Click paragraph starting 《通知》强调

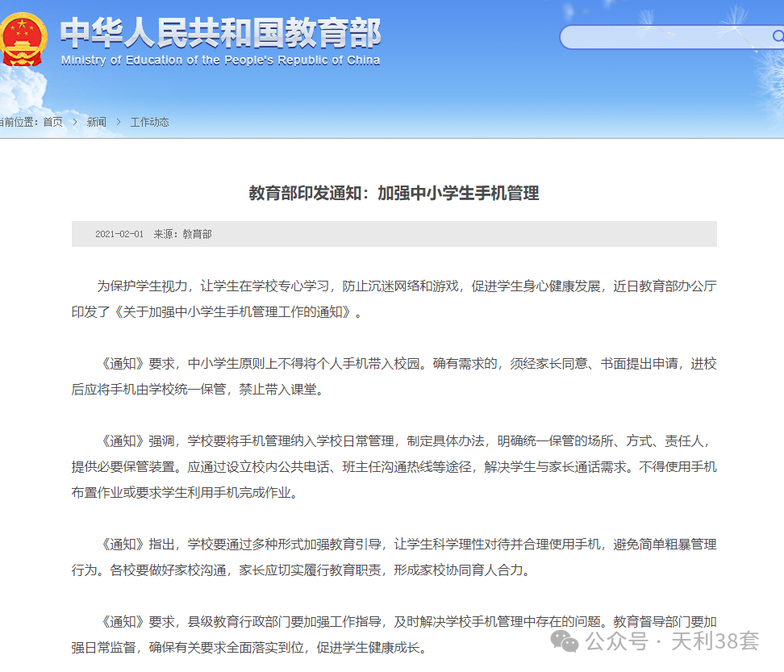click(394, 467)
